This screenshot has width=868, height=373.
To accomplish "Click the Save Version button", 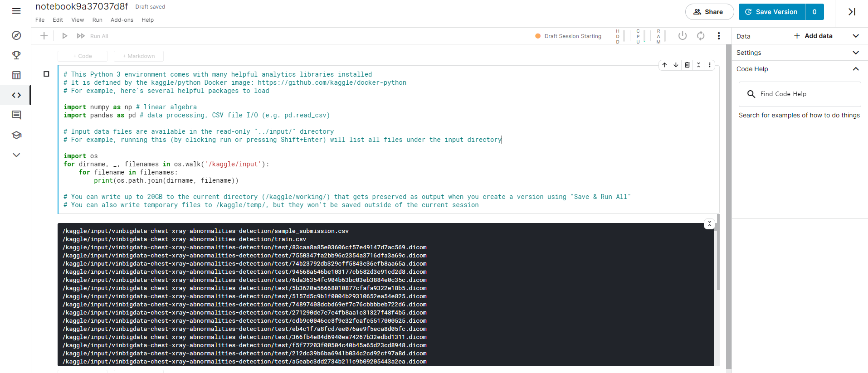I will pyautogui.click(x=771, y=12).
